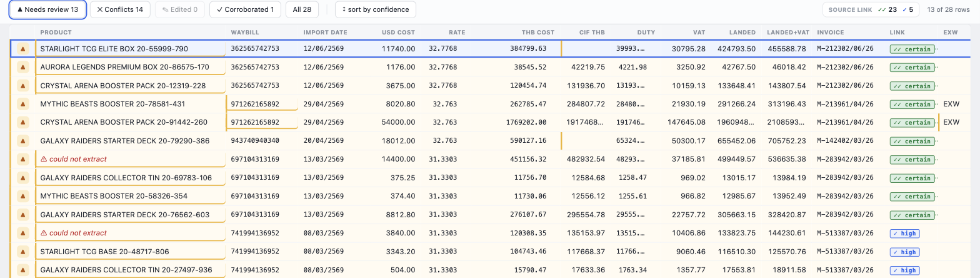Screen dimensions: 980x278
Task: Select VAT cell 50300.17
Action: (x=686, y=141)
